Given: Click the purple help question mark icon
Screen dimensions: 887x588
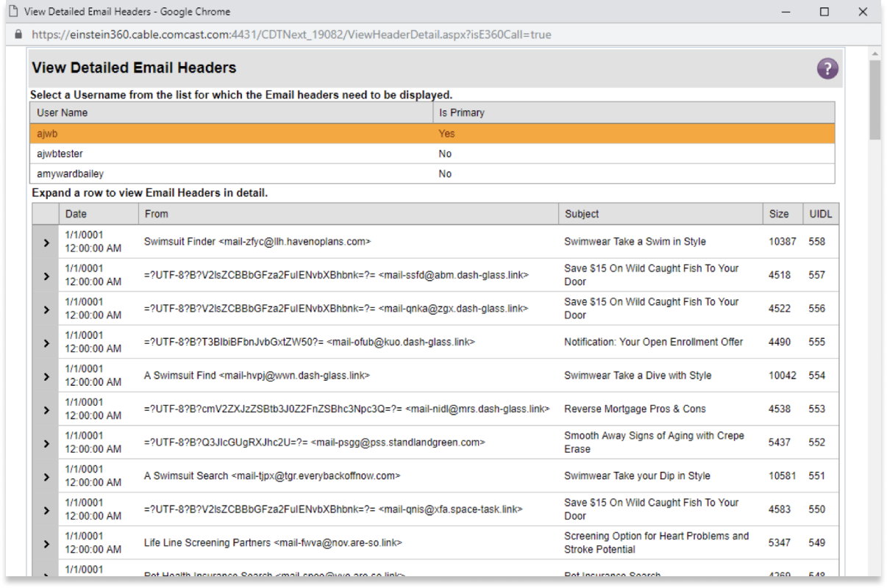Looking at the screenshot, I should tap(827, 69).
